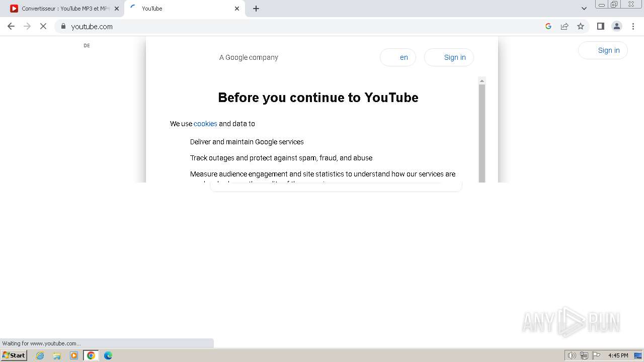Open the Chrome profile menu

(x=617, y=26)
